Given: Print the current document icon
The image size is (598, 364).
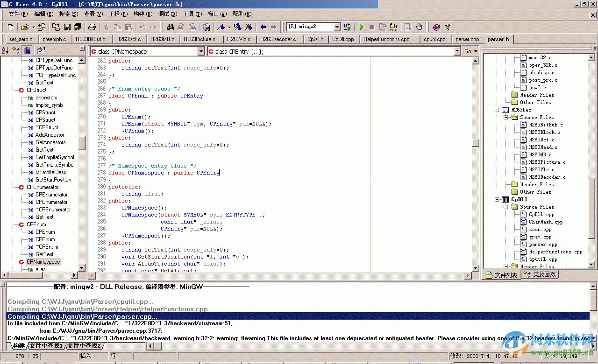Looking at the screenshot, I should [x=92, y=27].
